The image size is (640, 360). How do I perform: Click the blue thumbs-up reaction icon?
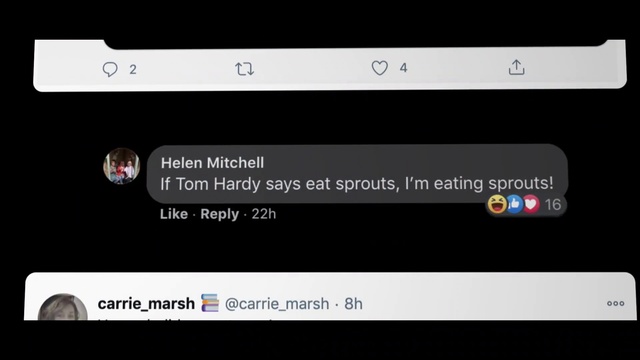pos(514,204)
